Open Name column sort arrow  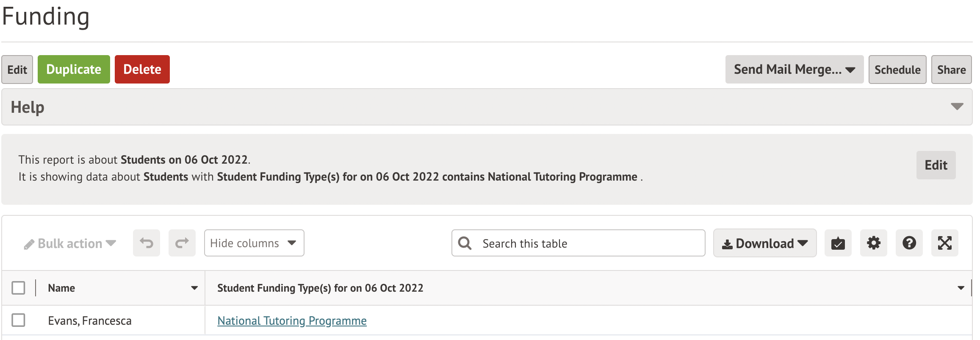194,288
